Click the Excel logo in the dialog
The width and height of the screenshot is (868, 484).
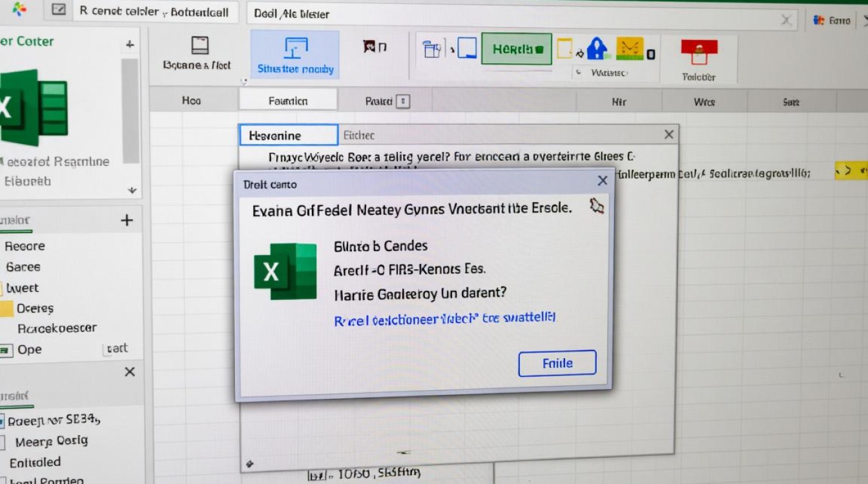tap(285, 272)
